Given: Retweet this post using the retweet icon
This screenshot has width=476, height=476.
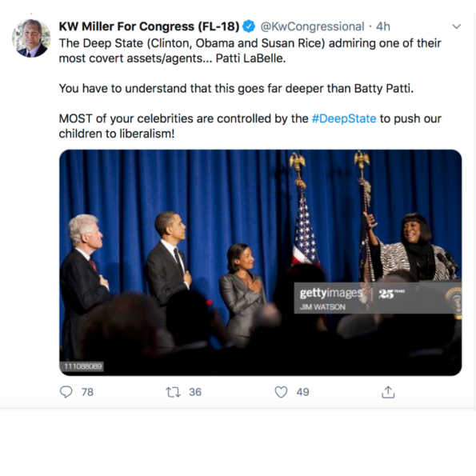Looking at the screenshot, I should (x=173, y=392).
